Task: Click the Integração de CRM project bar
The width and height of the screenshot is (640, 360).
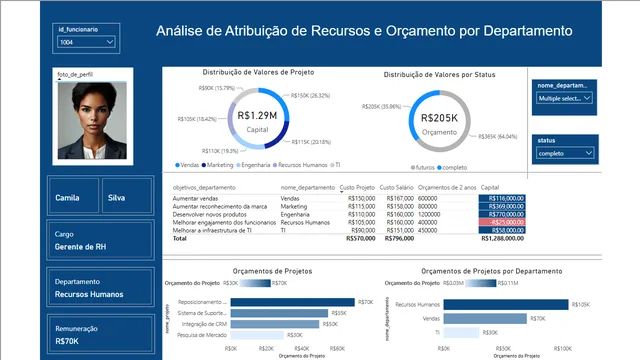Action: point(275,324)
